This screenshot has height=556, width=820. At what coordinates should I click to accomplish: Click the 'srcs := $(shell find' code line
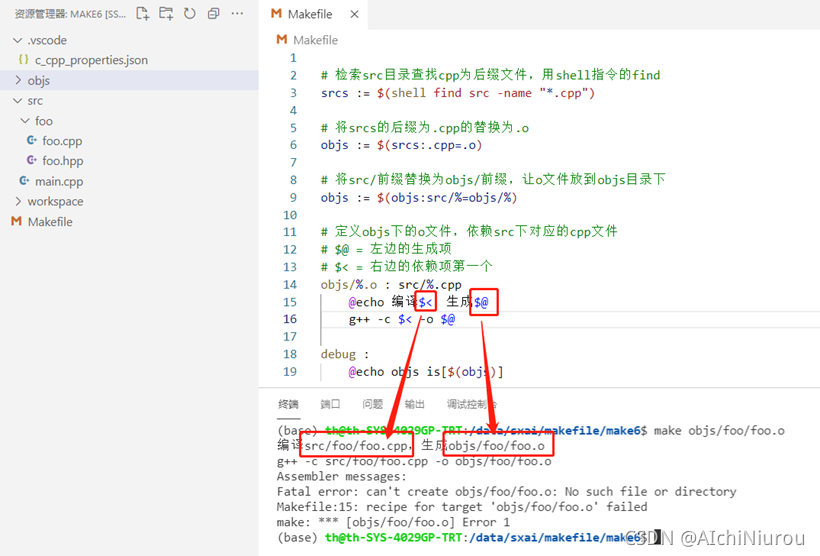point(458,93)
